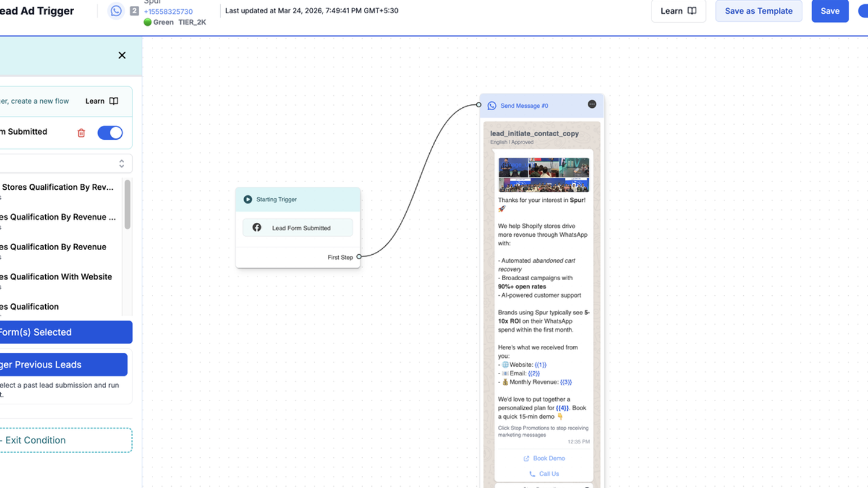
Task: Click Trigger Previous Leads button
Action: pos(63,364)
